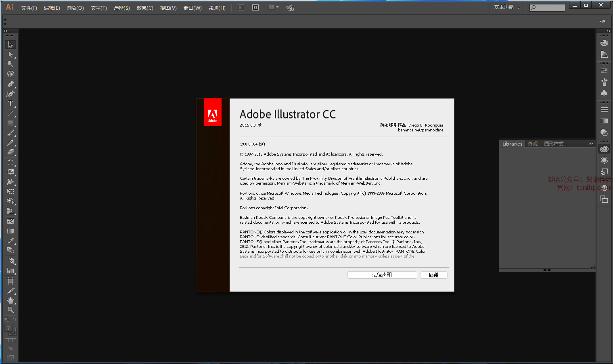Open the arrange documents dropdown
The width and height of the screenshot is (613, 364).
[273, 8]
